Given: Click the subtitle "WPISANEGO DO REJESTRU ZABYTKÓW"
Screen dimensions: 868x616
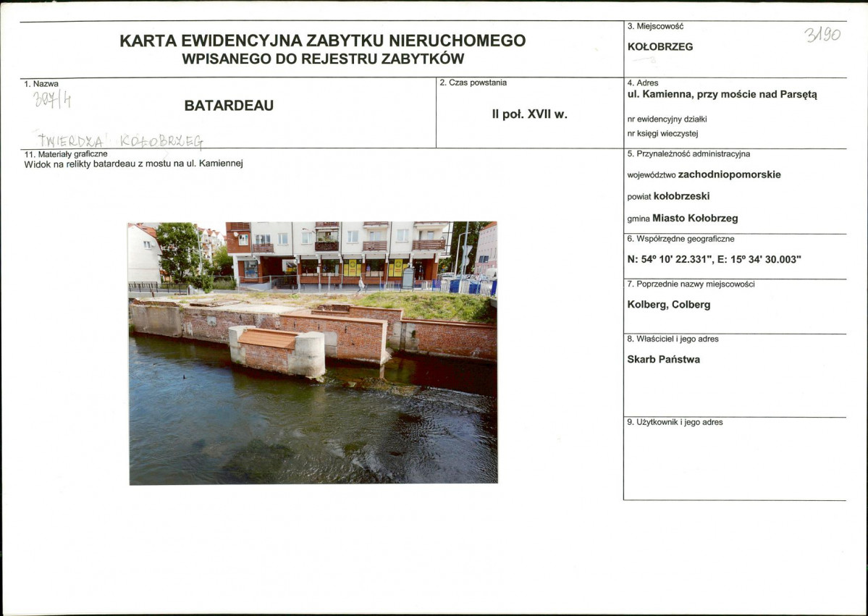Looking at the screenshot, I should click(x=323, y=59).
